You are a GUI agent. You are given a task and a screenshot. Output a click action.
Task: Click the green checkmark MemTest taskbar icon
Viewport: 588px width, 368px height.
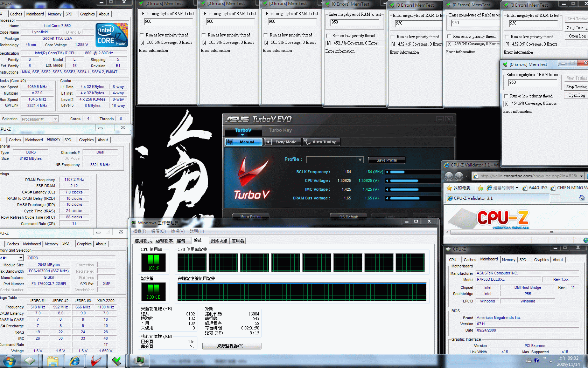pyautogui.click(x=117, y=361)
